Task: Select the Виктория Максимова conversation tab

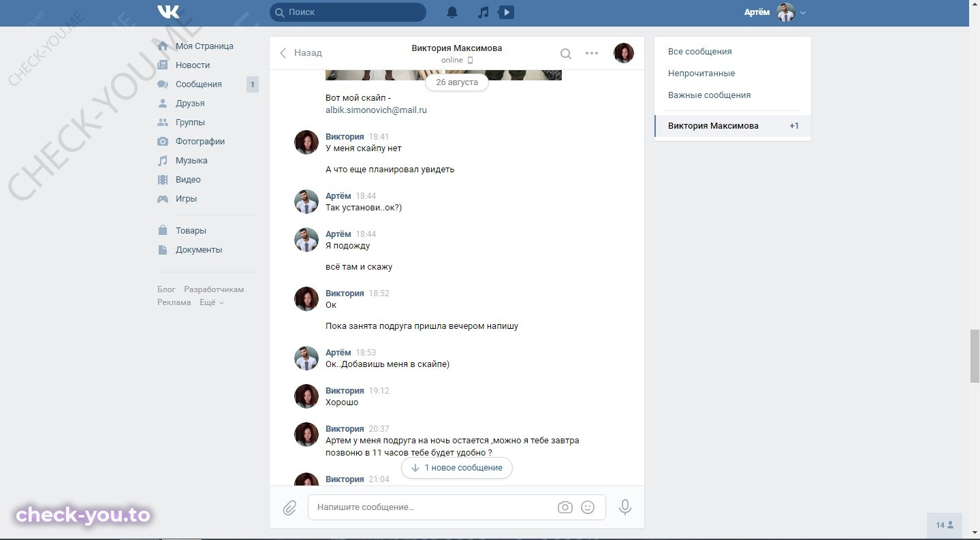Action: pos(733,126)
